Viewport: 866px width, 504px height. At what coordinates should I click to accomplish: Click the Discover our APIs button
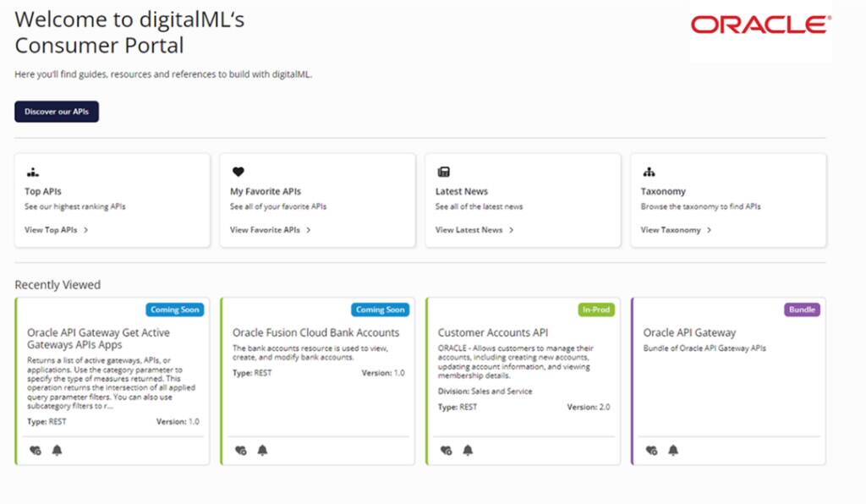coord(56,111)
